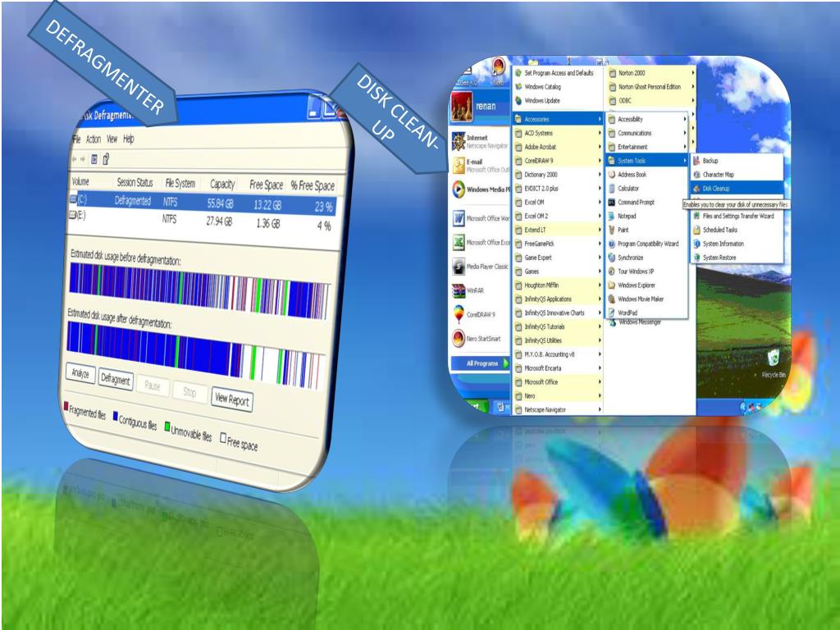This screenshot has height=630, width=840.
Task: Click the % Free Space column header
Action: [313, 186]
